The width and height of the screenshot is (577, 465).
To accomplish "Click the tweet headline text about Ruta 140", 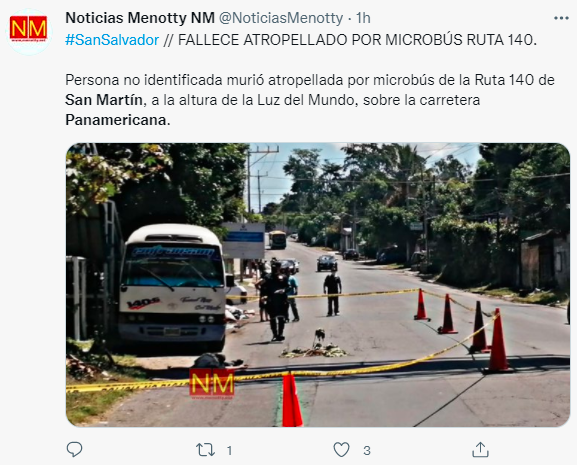I will pos(357,40).
